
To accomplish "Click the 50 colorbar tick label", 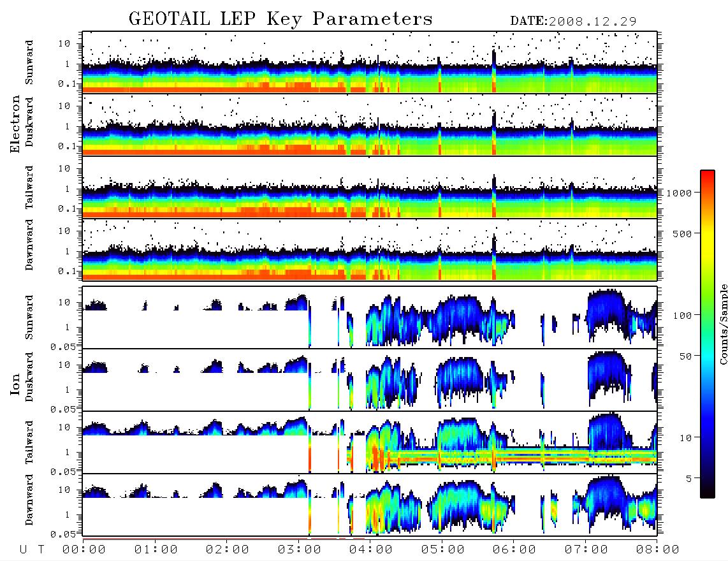I will tap(685, 356).
